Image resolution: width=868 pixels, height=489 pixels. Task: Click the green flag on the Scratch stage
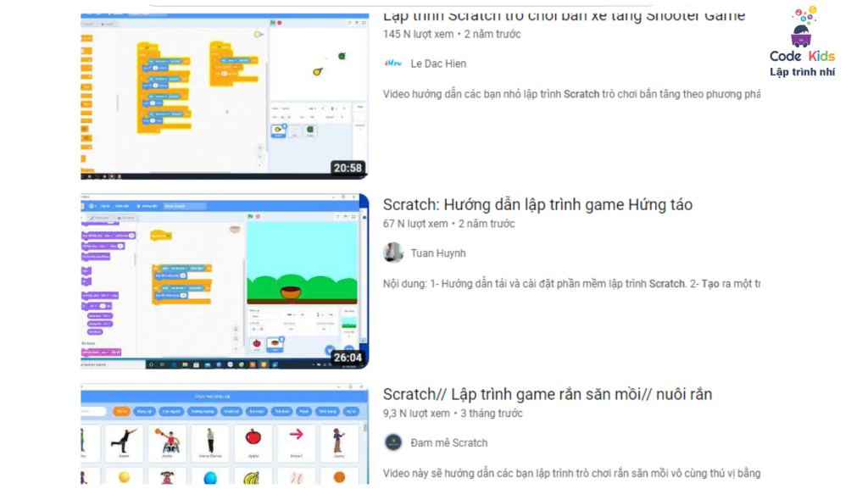pyautogui.click(x=249, y=217)
